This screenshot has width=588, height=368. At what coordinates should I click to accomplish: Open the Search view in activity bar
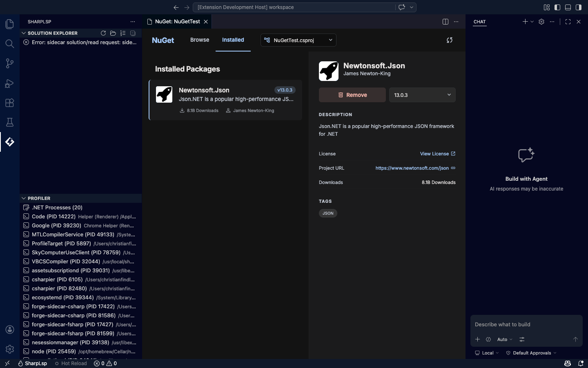point(10,44)
